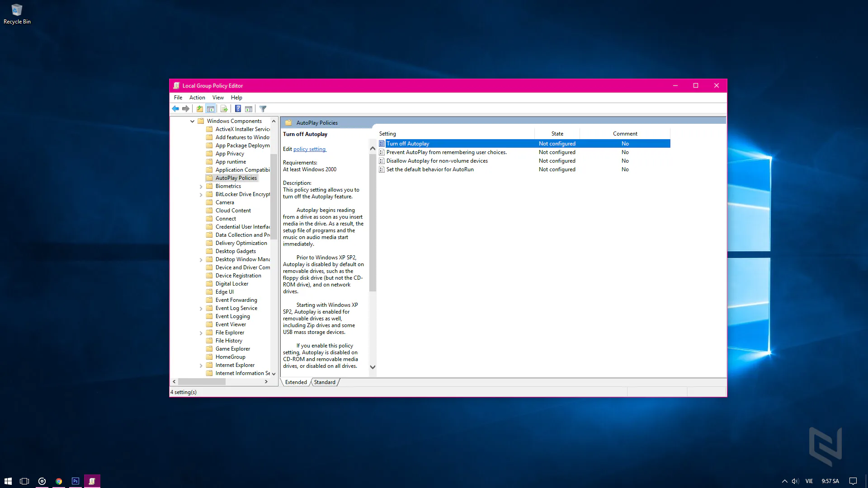
Task: Open the Help menu
Action: (236, 98)
